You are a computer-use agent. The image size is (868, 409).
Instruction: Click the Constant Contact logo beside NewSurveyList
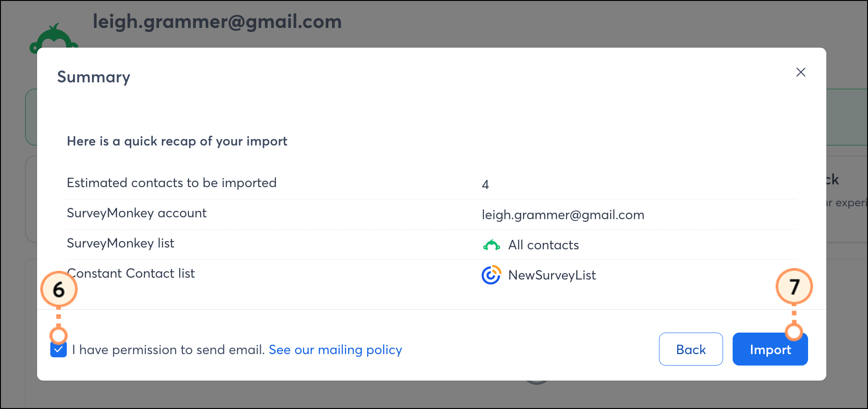[491, 275]
